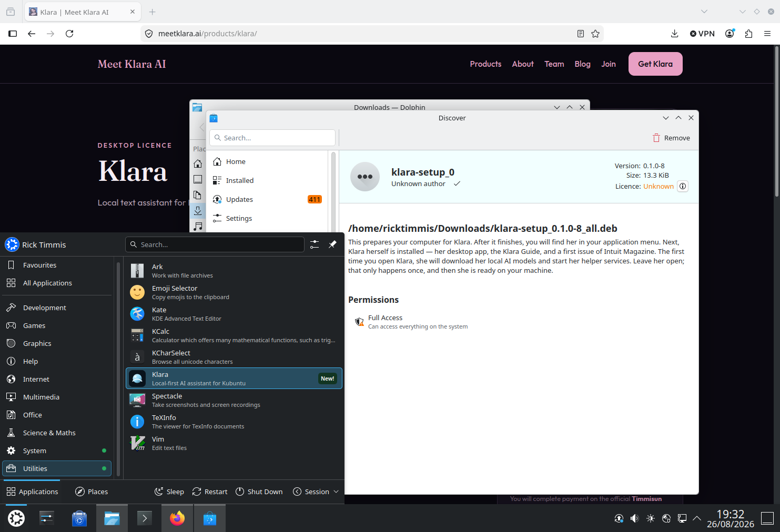Screen dimensions: 780x532
Task: Click the Unknown licence link
Action: coord(659,186)
